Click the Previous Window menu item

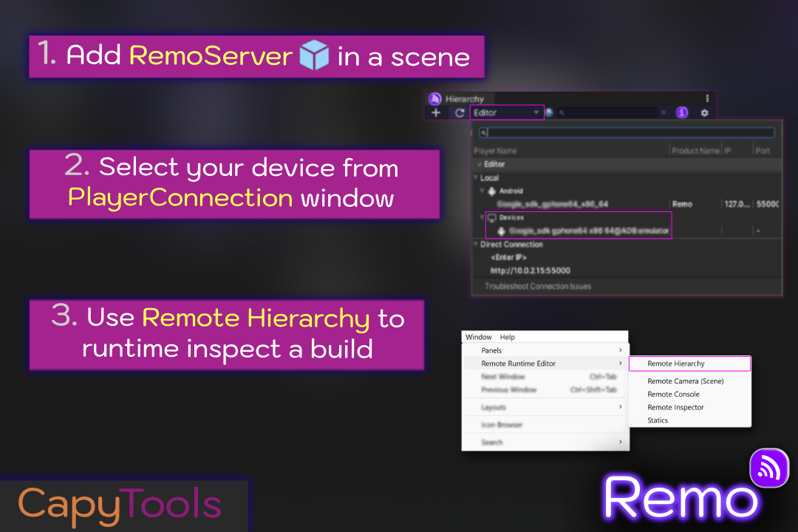(545, 390)
